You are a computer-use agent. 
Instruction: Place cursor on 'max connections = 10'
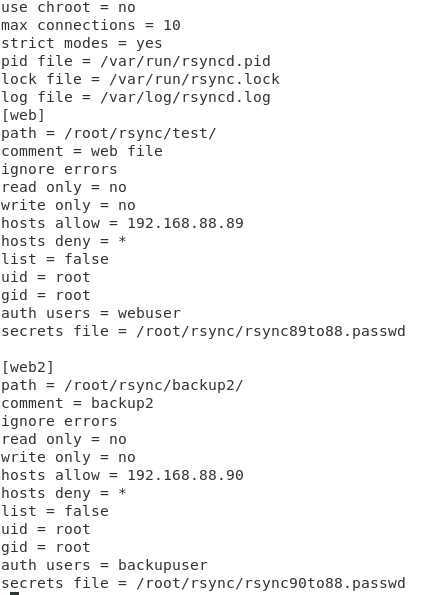pos(91,25)
